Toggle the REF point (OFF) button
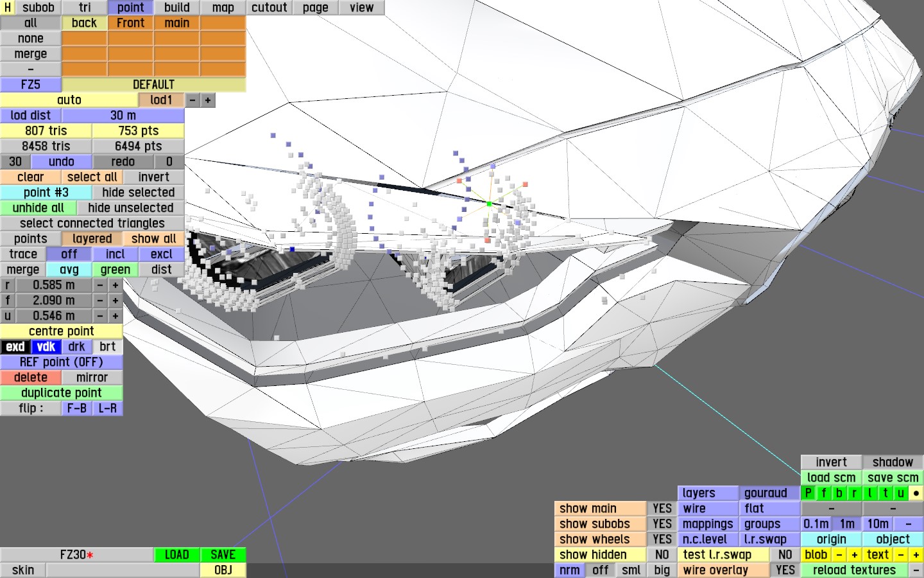 pyautogui.click(x=62, y=362)
